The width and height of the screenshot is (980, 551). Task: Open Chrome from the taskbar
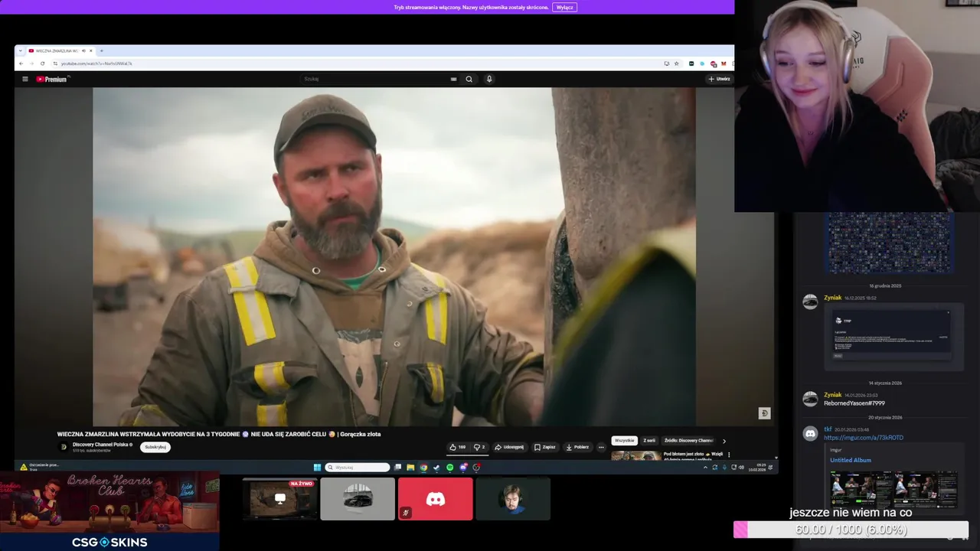point(423,468)
